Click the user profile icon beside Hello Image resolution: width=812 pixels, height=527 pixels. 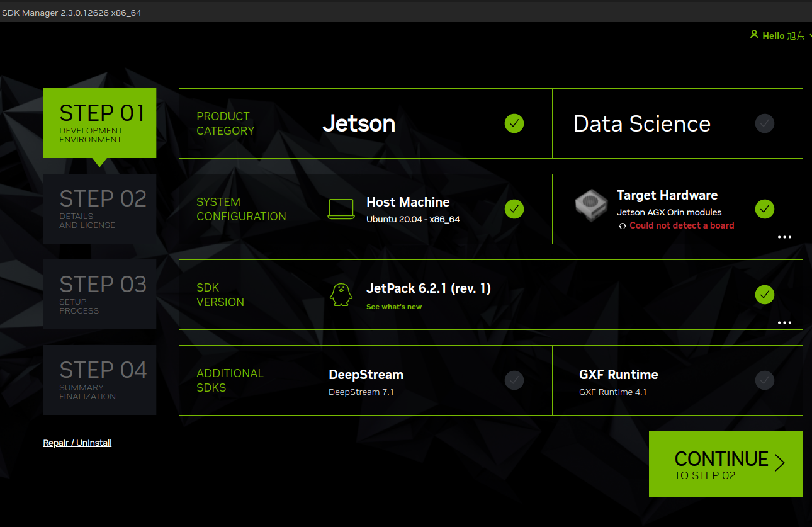pyautogui.click(x=754, y=35)
